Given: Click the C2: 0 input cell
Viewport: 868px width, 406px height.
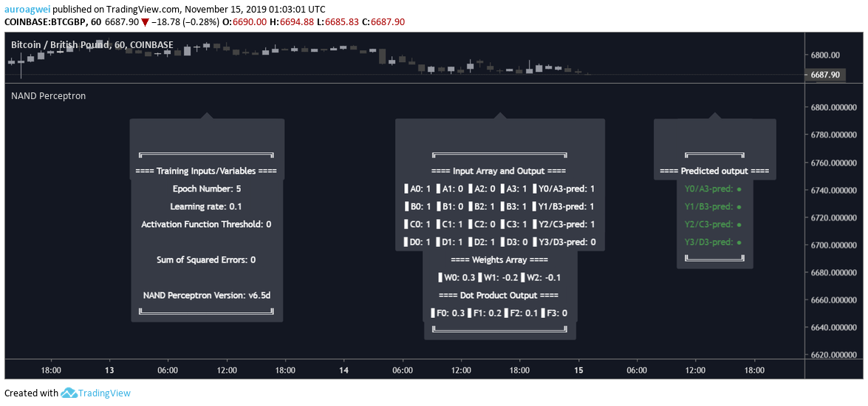Looking at the screenshot, I should tap(483, 224).
